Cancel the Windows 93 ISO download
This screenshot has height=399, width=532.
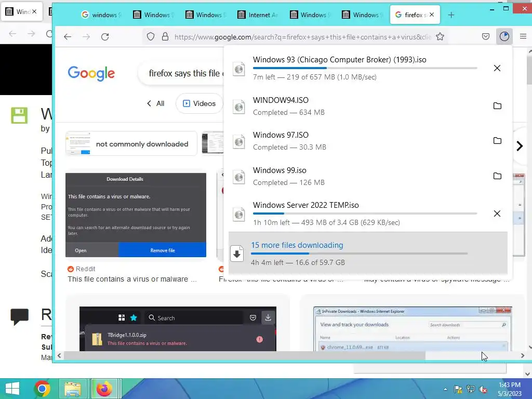[x=497, y=68]
